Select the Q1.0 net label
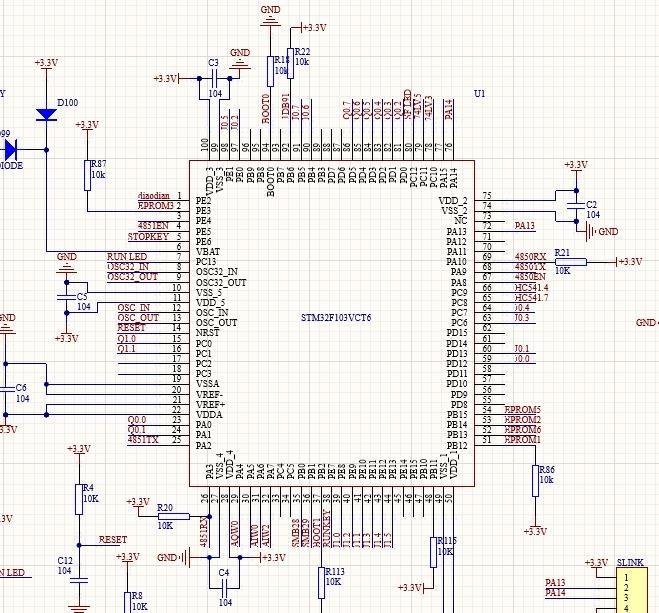The image size is (659, 613). coord(127,338)
